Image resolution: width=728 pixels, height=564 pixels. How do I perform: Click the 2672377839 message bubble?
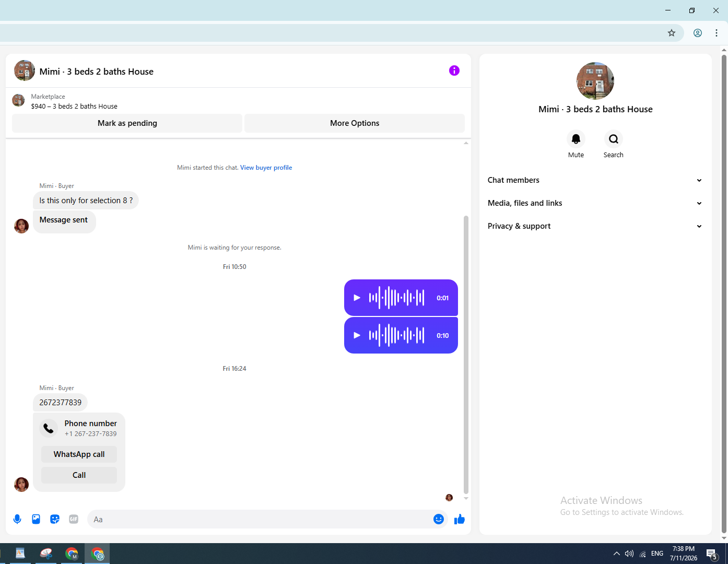(x=61, y=403)
